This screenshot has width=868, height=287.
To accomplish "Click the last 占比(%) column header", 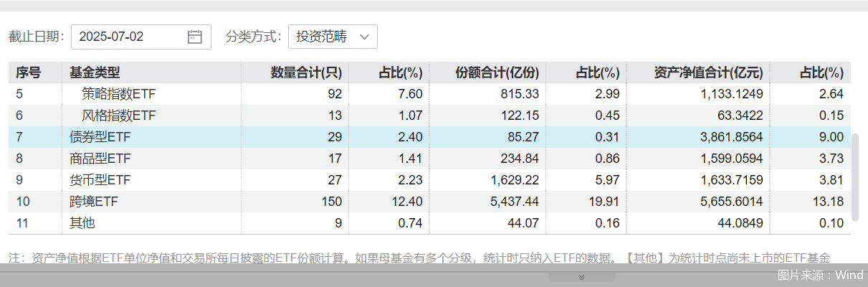I will (821, 72).
